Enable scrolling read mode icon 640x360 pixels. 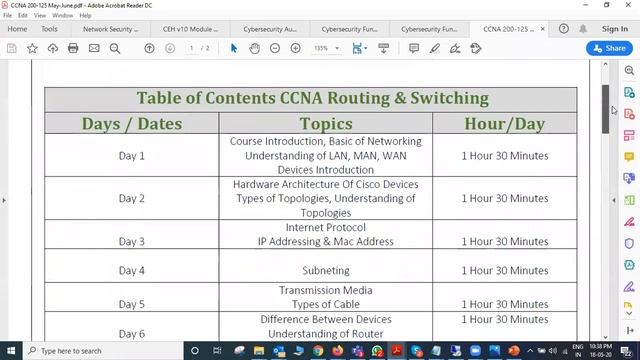(x=383, y=48)
